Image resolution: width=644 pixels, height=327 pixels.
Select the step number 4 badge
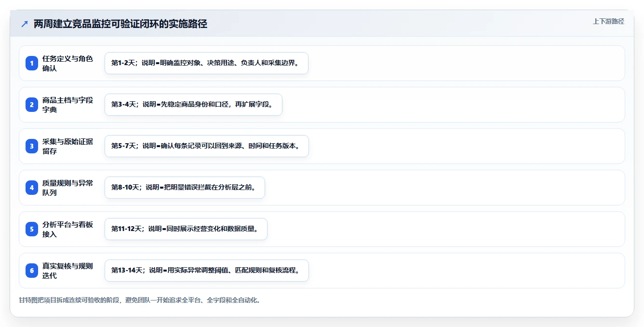click(x=32, y=188)
